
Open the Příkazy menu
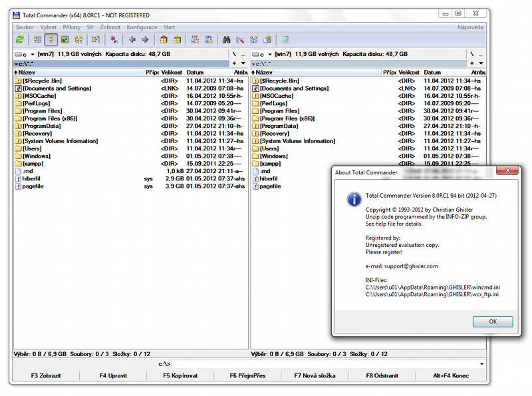71,27
